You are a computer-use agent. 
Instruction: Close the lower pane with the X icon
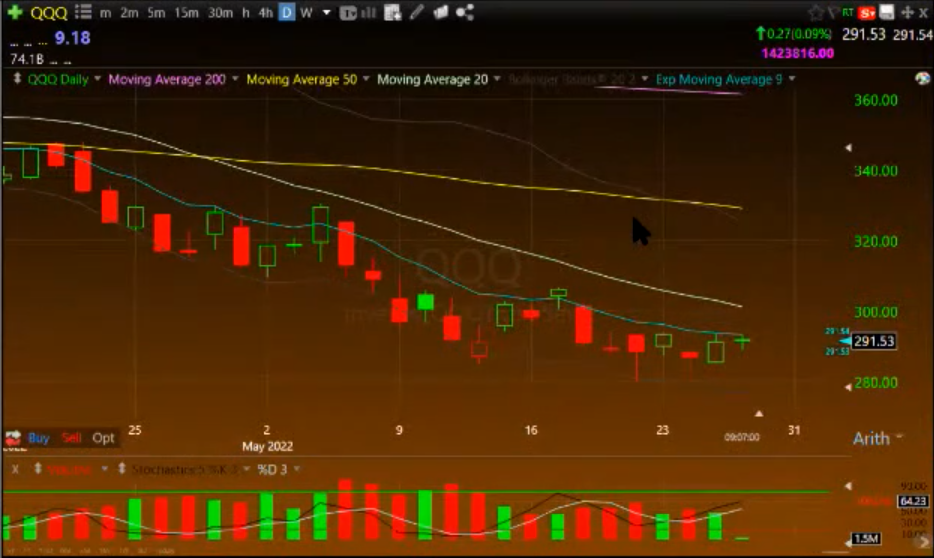pos(15,469)
